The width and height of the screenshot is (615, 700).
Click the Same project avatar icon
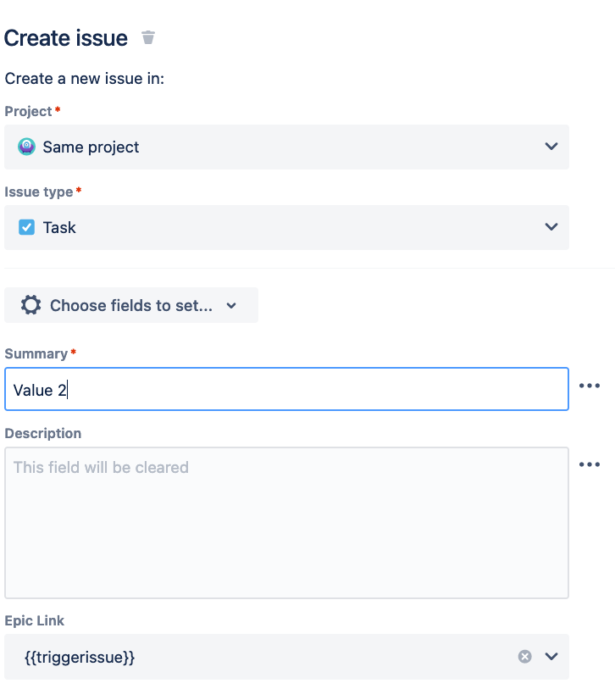[x=27, y=147]
